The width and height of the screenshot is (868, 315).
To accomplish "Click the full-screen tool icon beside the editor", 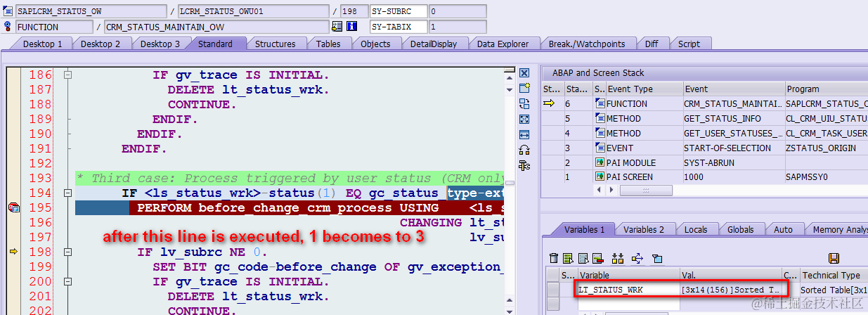I will click(x=524, y=120).
